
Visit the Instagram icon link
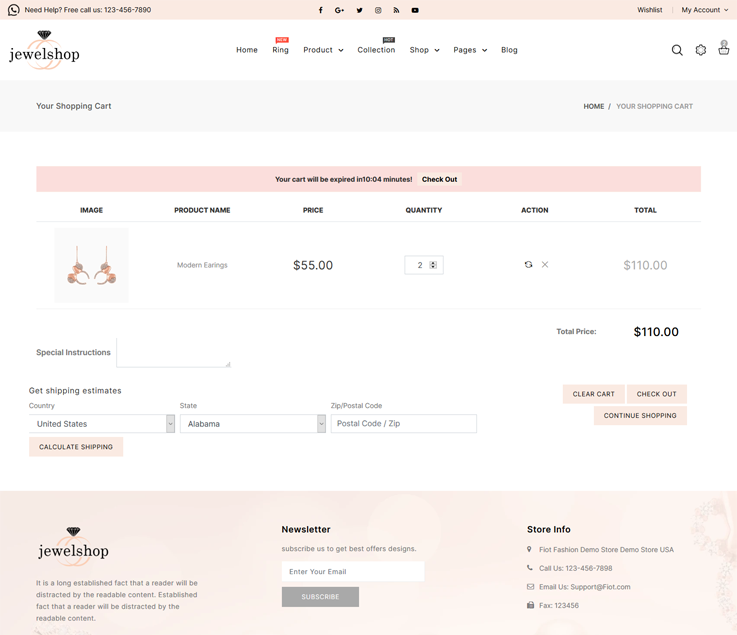[x=378, y=10]
